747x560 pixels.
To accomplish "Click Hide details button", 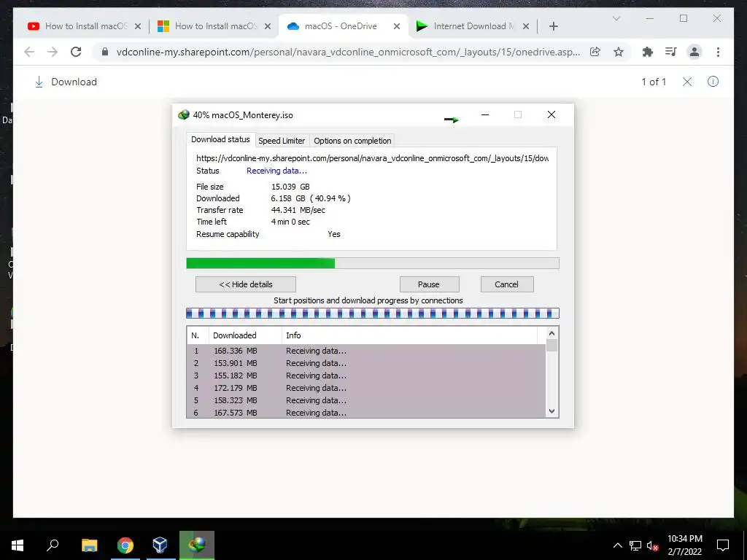I will click(245, 284).
